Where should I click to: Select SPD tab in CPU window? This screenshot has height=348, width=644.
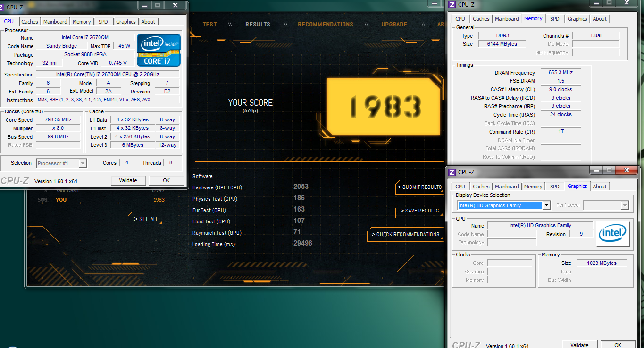pyautogui.click(x=103, y=22)
